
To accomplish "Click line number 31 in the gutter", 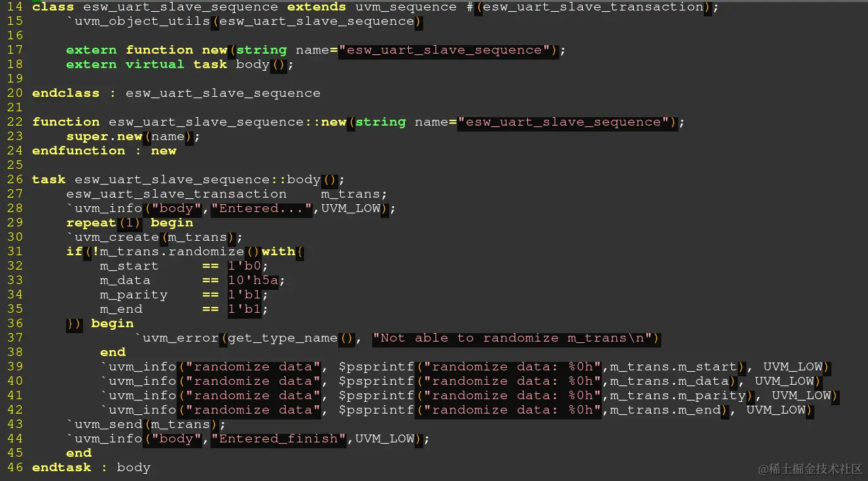I will [15, 251].
